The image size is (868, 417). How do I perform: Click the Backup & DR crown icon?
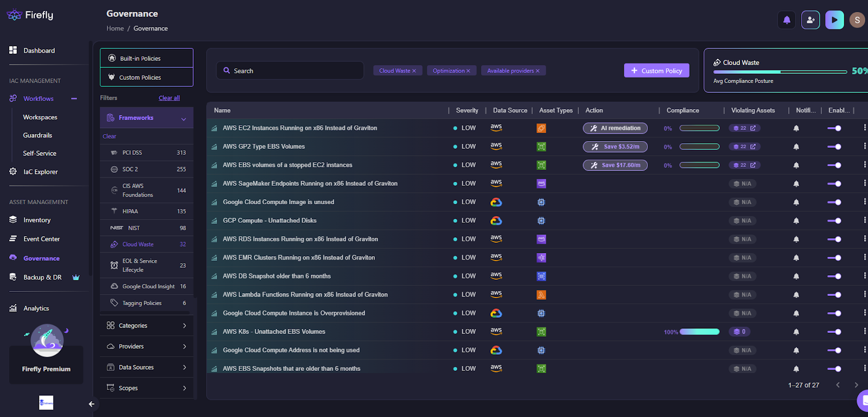tap(76, 277)
